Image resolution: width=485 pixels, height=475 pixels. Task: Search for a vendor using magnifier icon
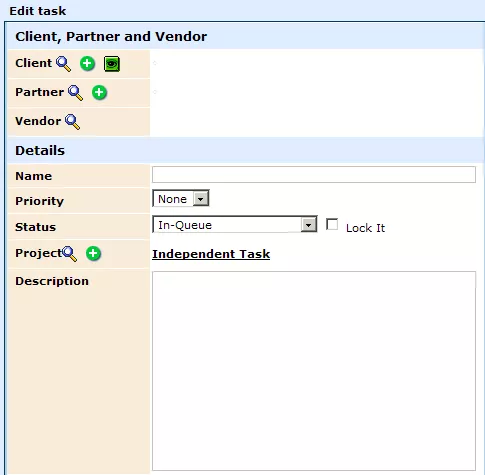click(x=72, y=122)
